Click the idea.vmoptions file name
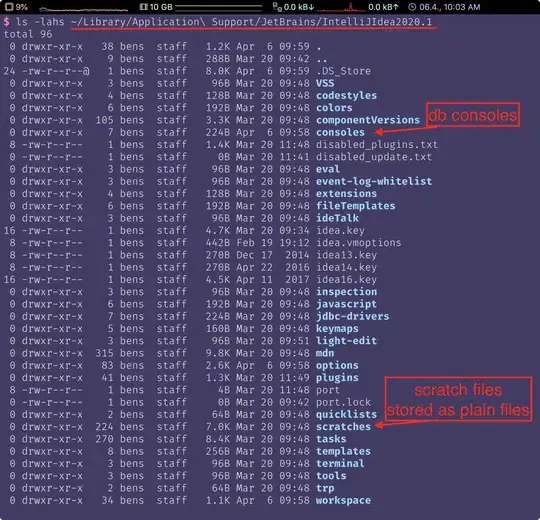 click(x=359, y=243)
